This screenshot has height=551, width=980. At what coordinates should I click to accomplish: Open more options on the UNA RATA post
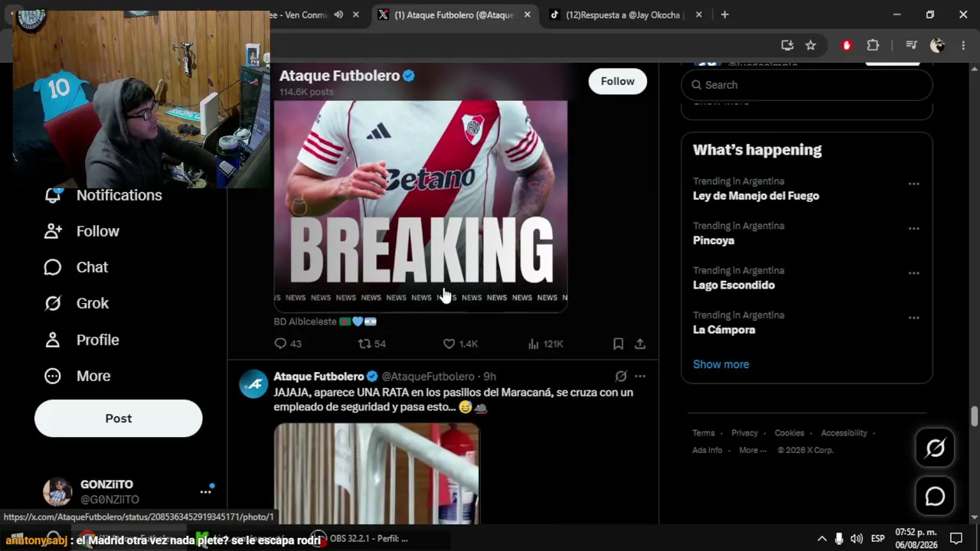(640, 377)
